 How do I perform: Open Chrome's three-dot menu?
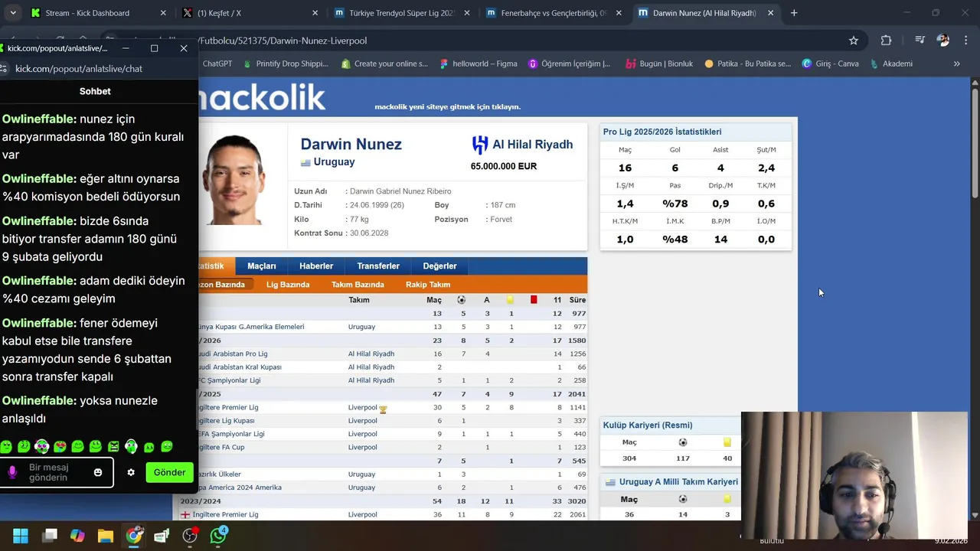click(965, 41)
